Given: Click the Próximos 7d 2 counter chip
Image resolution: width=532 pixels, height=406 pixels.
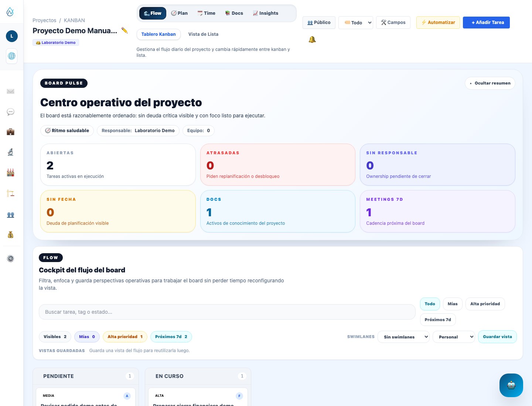Looking at the screenshot, I should 171,337.
